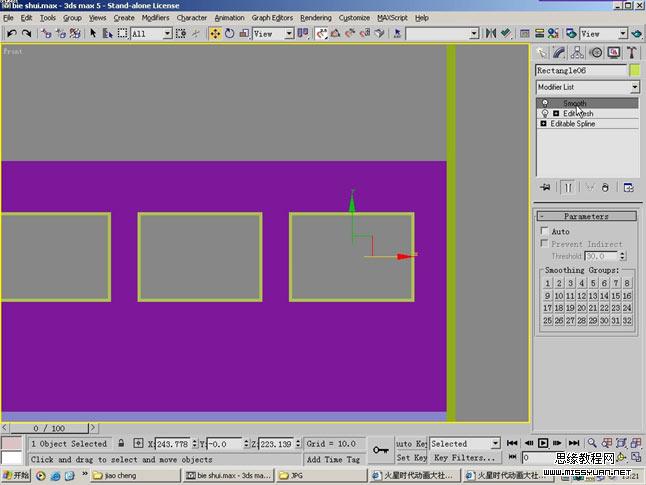Click the X coordinate field 243.778
The width and height of the screenshot is (646, 485).
click(x=173, y=444)
